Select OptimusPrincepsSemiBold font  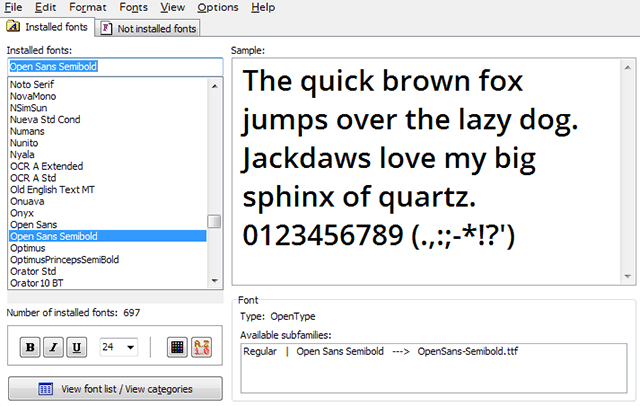108,260
